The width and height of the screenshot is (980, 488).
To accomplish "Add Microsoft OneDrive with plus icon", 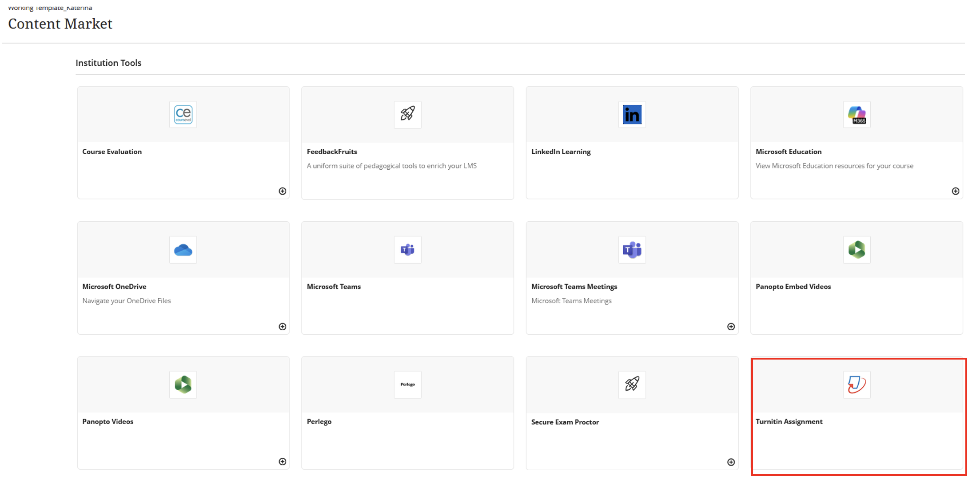I will click(x=283, y=327).
